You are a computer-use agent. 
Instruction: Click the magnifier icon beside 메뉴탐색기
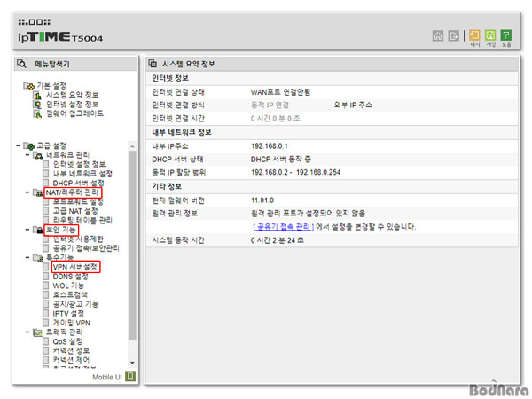(x=21, y=64)
